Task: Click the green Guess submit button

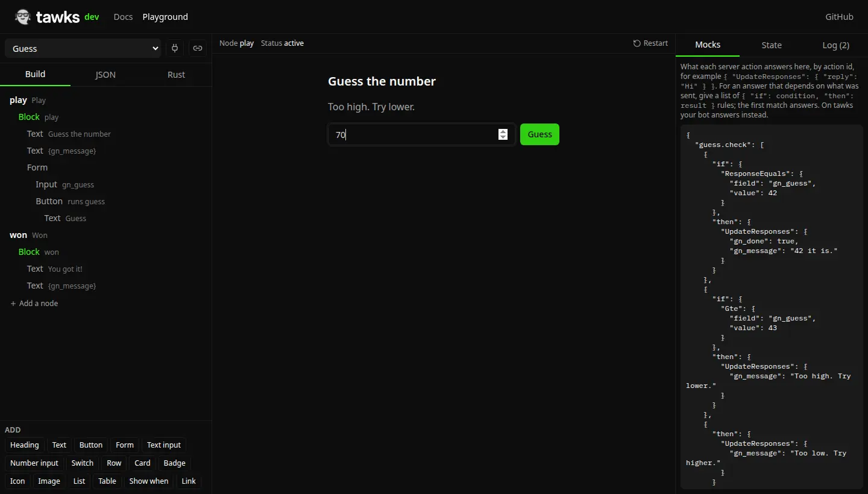Action: pyautogui.click(x=539, y=134)
